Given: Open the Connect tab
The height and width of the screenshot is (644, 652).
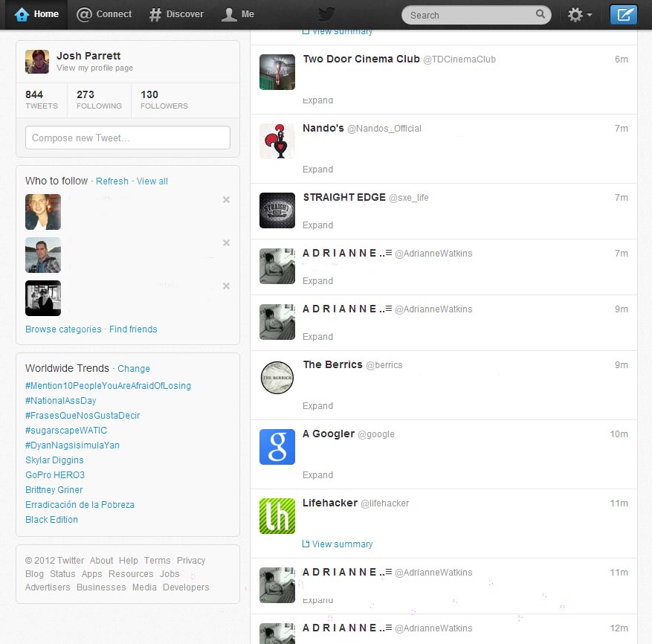Looking at the screenshot, I should coord(104,14).
